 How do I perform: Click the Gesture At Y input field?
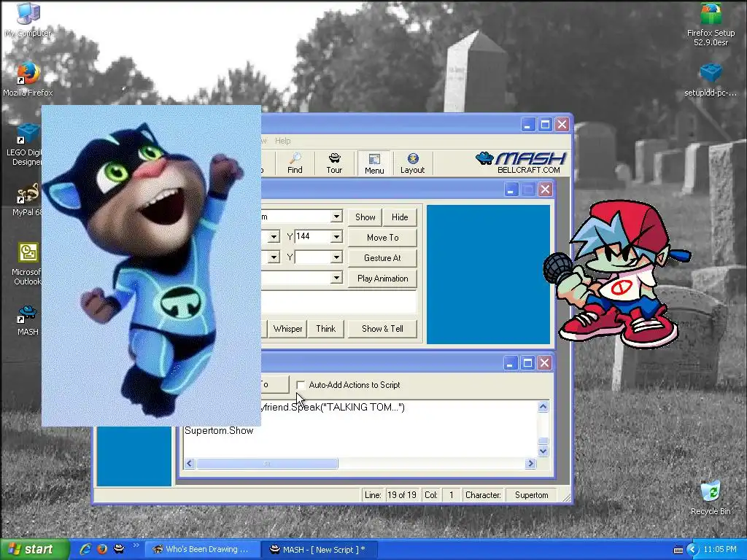312,257
